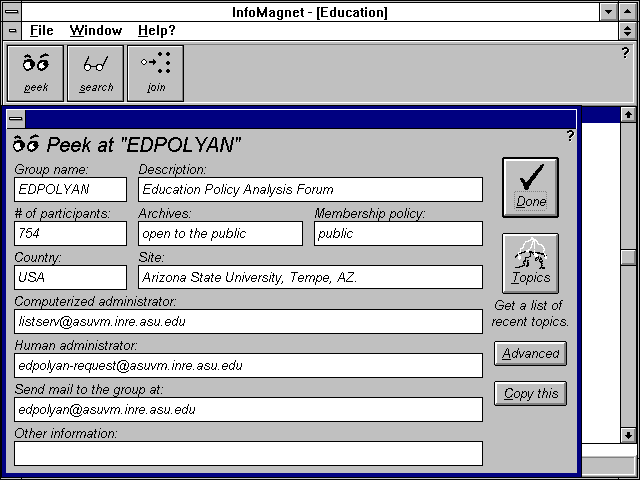
Task: Open the Topics list icon button
Action: (530, 262)
